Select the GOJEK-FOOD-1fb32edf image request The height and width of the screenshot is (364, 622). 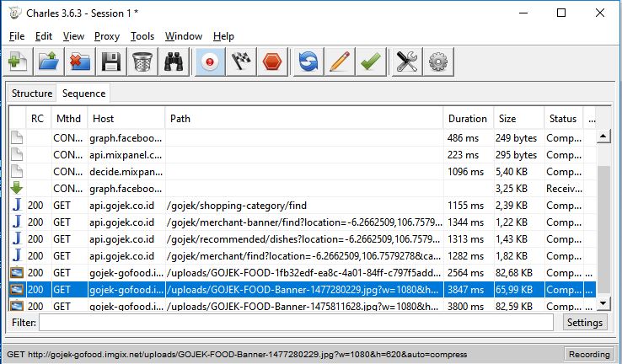302,273
